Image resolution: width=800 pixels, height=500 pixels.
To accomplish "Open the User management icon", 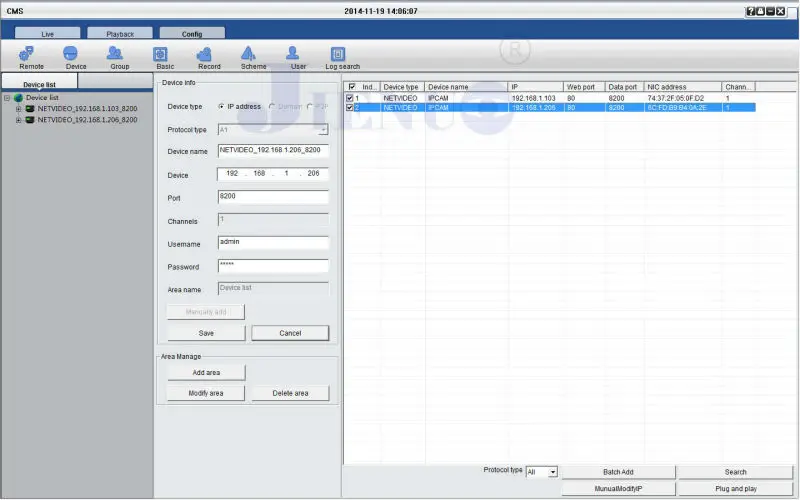I will 298,54.
